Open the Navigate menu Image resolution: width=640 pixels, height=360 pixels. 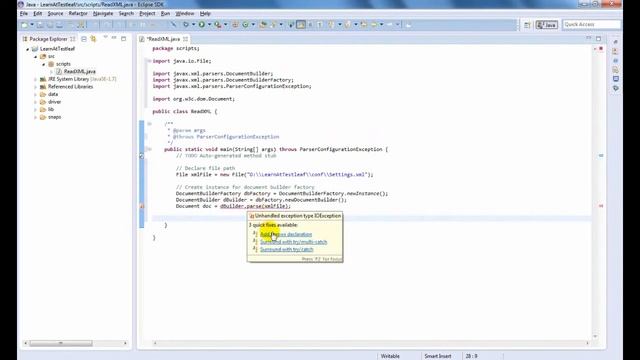pyautogui.click(x=103, y=13)
